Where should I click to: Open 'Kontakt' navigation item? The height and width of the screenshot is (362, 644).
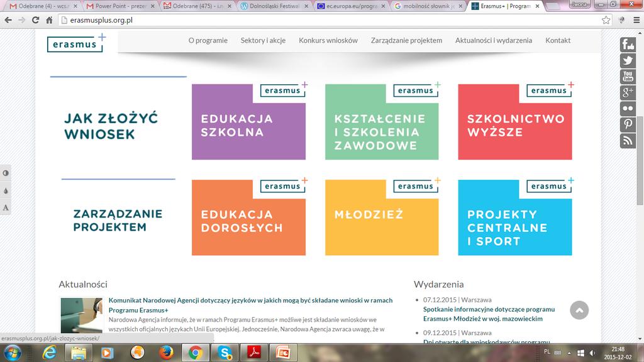click(x=558, y=40)
